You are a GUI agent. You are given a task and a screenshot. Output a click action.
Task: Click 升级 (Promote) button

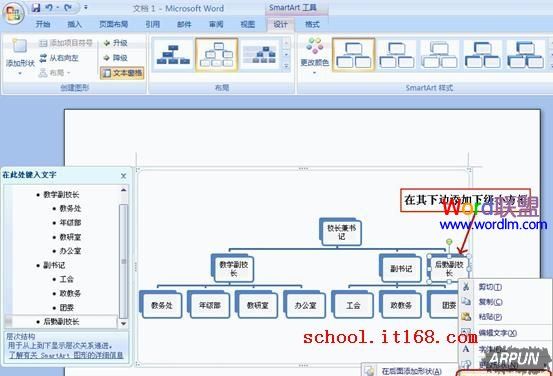click(115, 43)
